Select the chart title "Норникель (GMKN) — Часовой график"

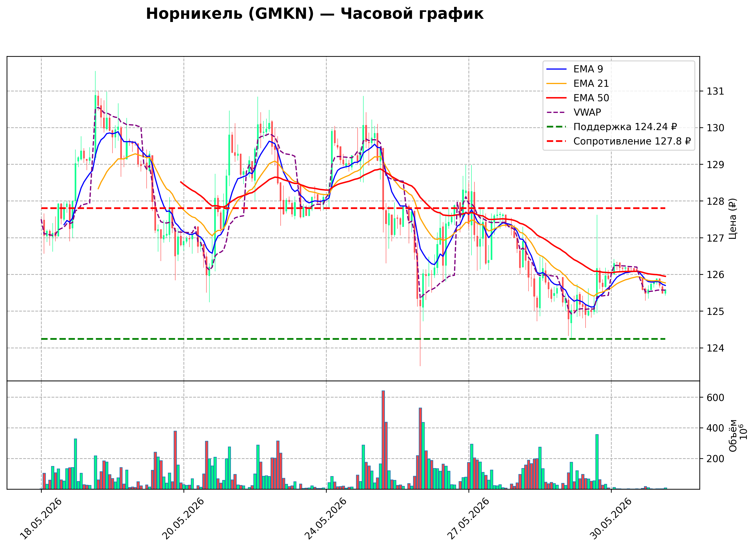point(315,14)
